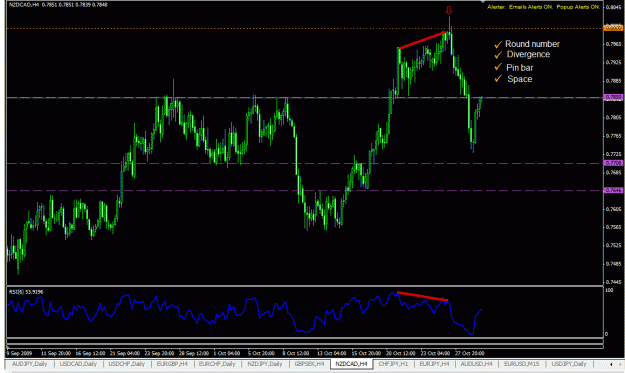Select the Space text label
The width and height of the screenshot is (625, 373).
(x=519, y=79)
